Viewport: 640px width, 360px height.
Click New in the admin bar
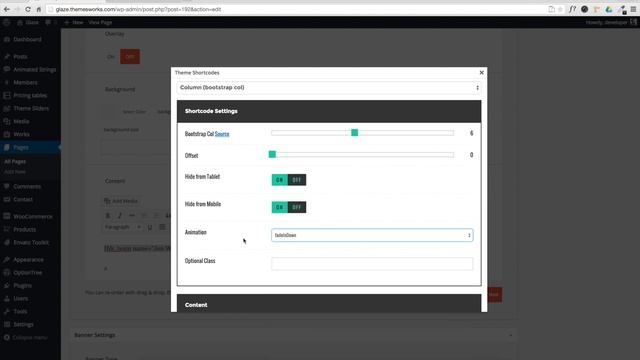[x=74, y=22]
